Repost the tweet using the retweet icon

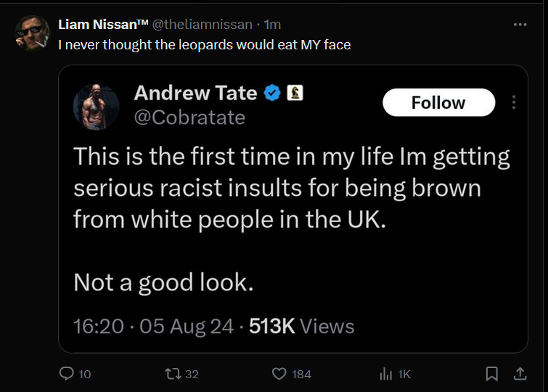173,374
